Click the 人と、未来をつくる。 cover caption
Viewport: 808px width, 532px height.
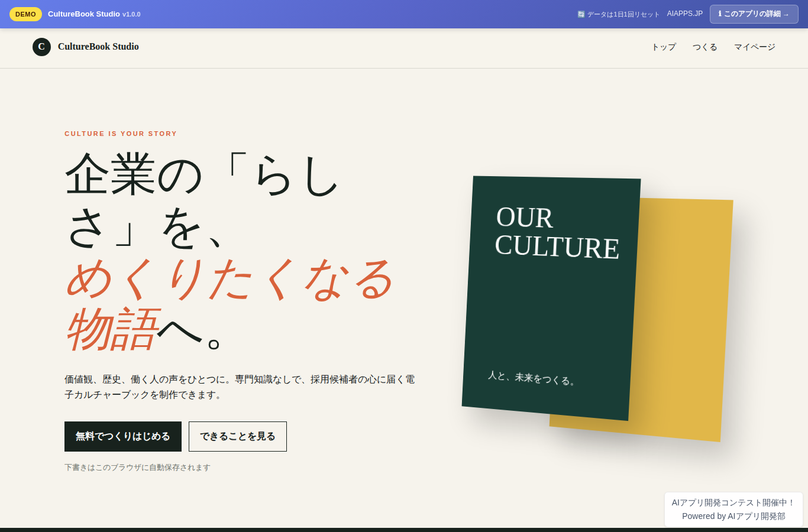(x=531, y=378)
